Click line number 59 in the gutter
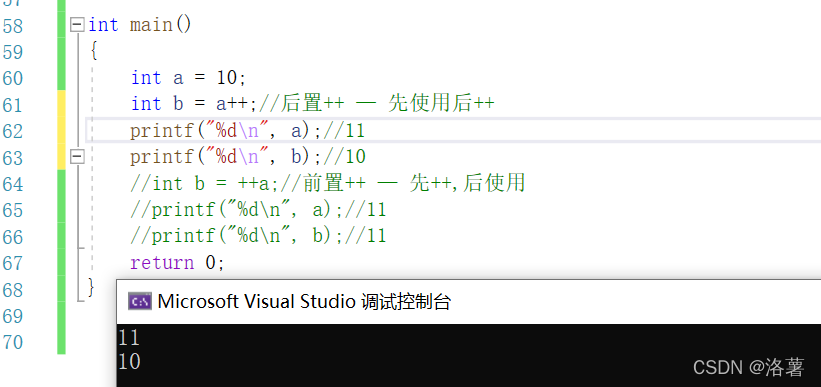Screen dimensions: 821x387 click(x=13, y=52)
